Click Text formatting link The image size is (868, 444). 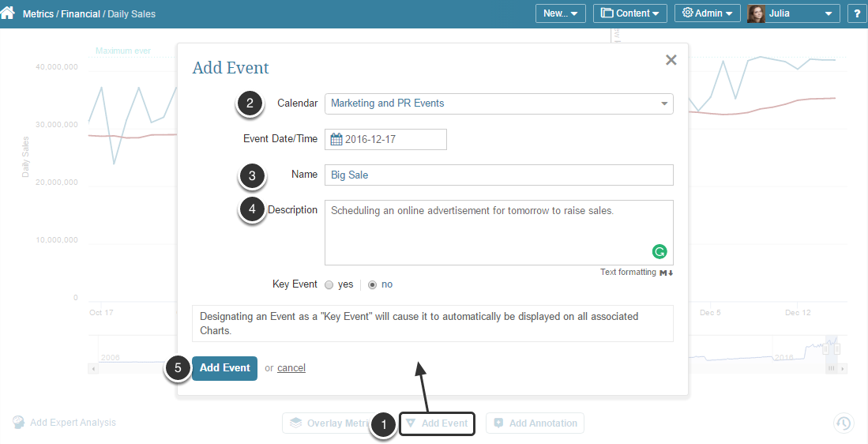click(628, 273)
